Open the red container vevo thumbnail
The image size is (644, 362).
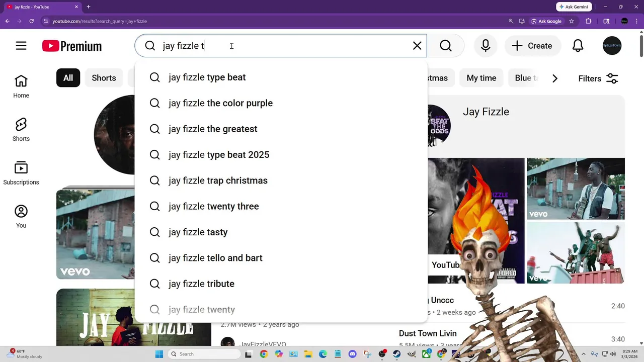[576, 253]
